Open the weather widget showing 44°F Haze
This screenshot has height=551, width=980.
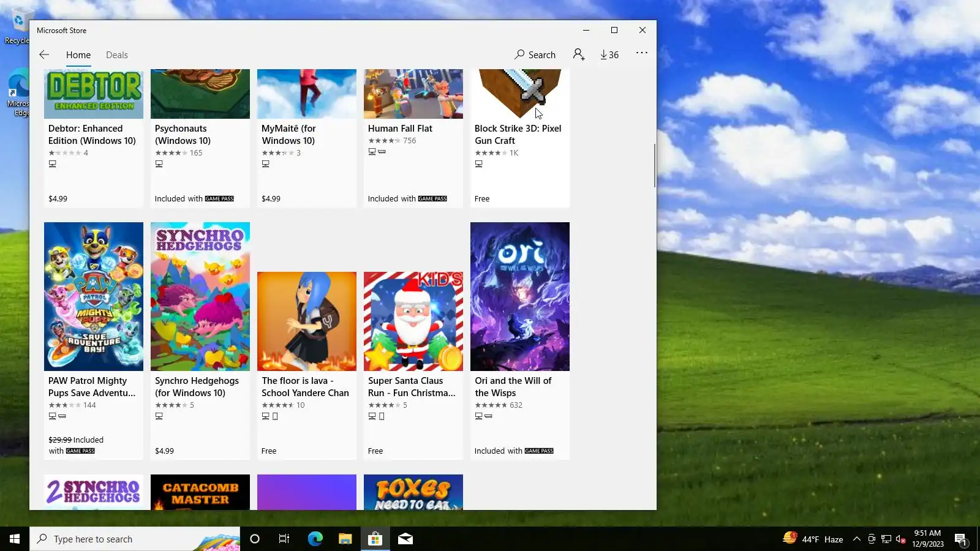pos(813,539)
